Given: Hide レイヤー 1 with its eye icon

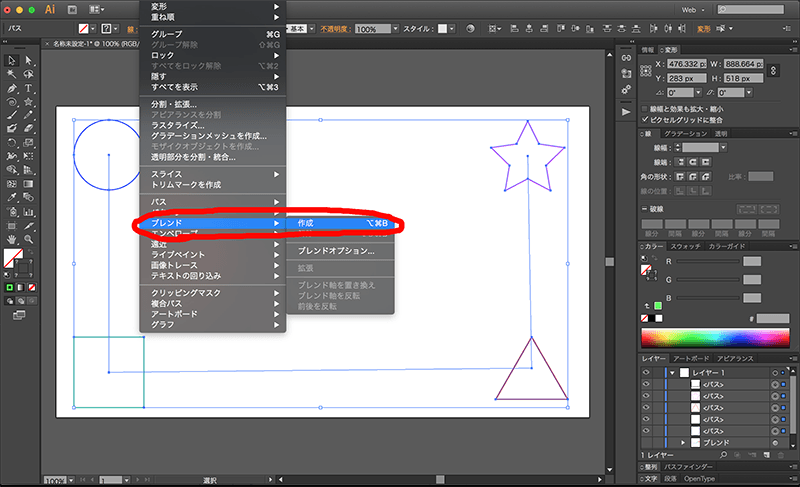Looking at the screenshot, I should pyautogui.click(x=646, y=373).
